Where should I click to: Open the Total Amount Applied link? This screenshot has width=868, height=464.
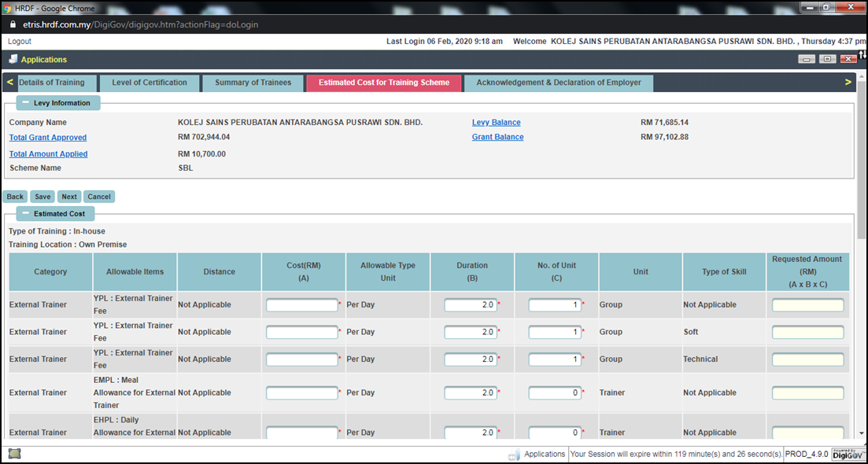point(48,153)
